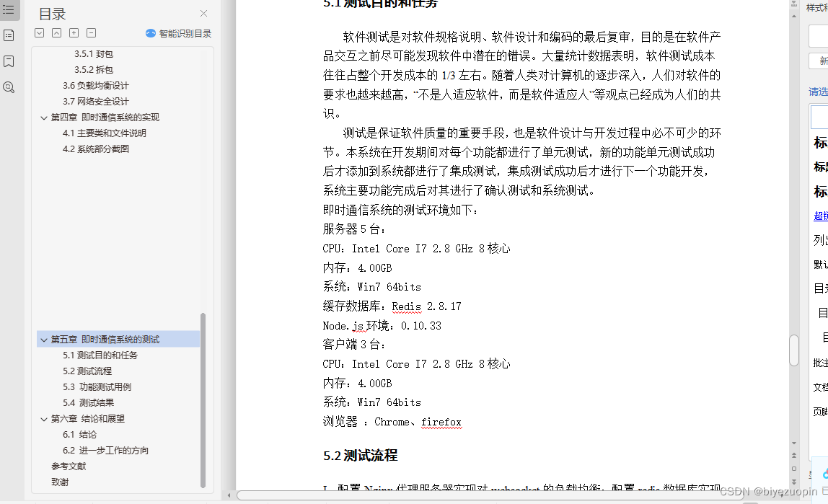
Task: Click the outline pane vertical scrollbar
Action: point(203,401)
